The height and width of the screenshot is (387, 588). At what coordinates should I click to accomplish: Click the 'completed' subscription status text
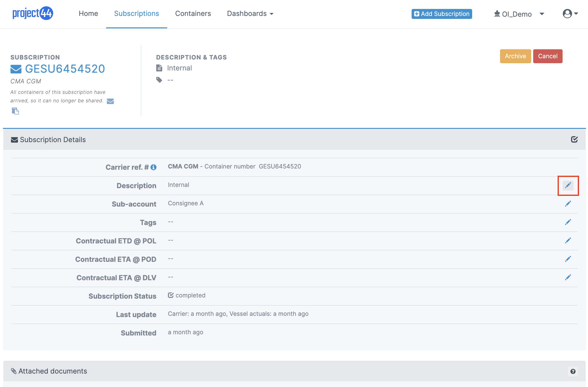coord(190,295)
